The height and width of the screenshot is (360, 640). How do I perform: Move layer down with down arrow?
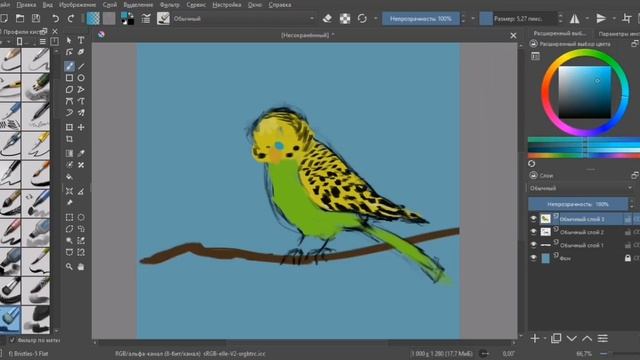571,338
